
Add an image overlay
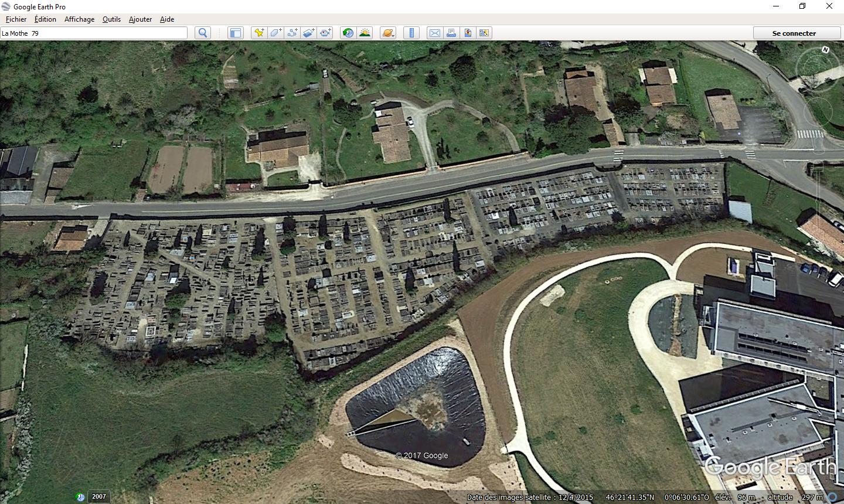[308, 33]
